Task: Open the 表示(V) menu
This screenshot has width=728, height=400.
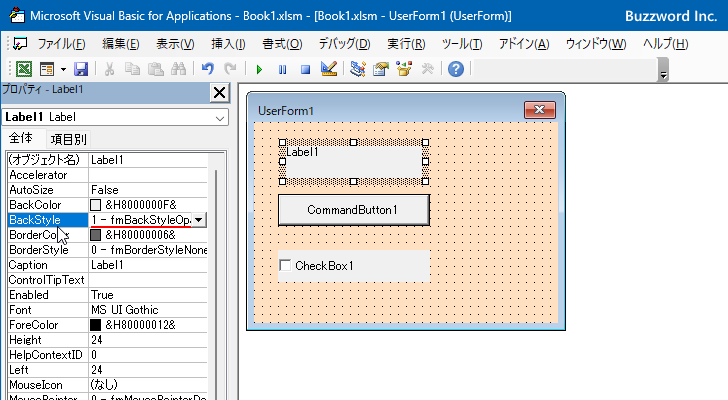Action: 175,44
